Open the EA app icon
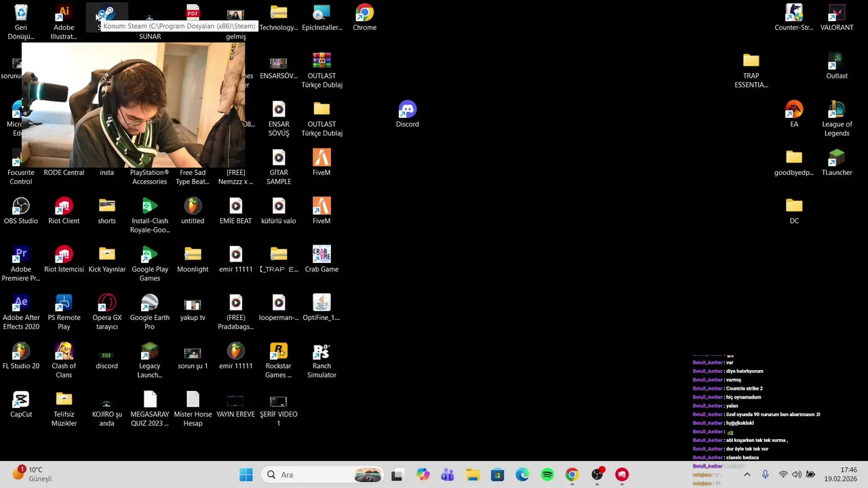 794,115
